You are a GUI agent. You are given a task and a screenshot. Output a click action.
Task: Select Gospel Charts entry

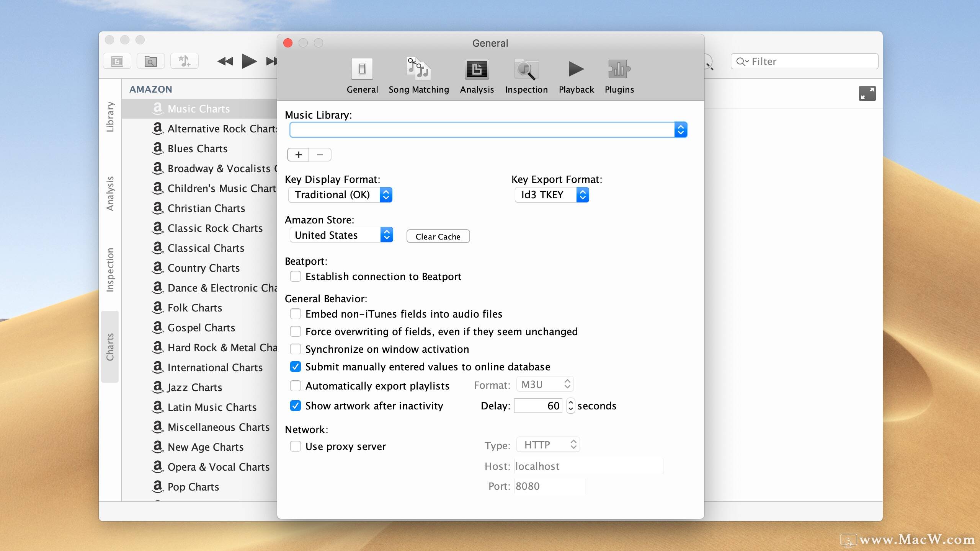click(199, 328)
